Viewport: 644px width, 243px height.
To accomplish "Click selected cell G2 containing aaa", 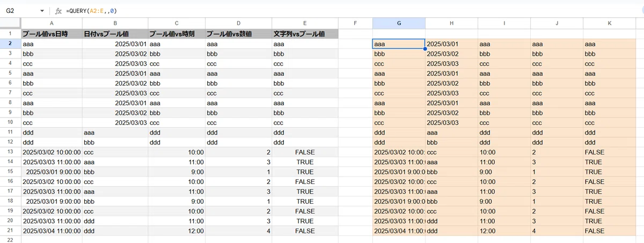I will [x=399, y=44].
